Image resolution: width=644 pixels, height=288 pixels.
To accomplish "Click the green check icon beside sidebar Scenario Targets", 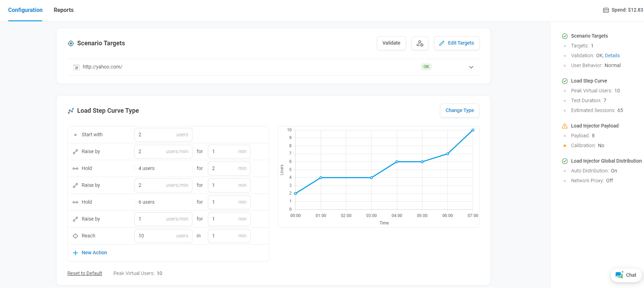I will coord(565,36).
